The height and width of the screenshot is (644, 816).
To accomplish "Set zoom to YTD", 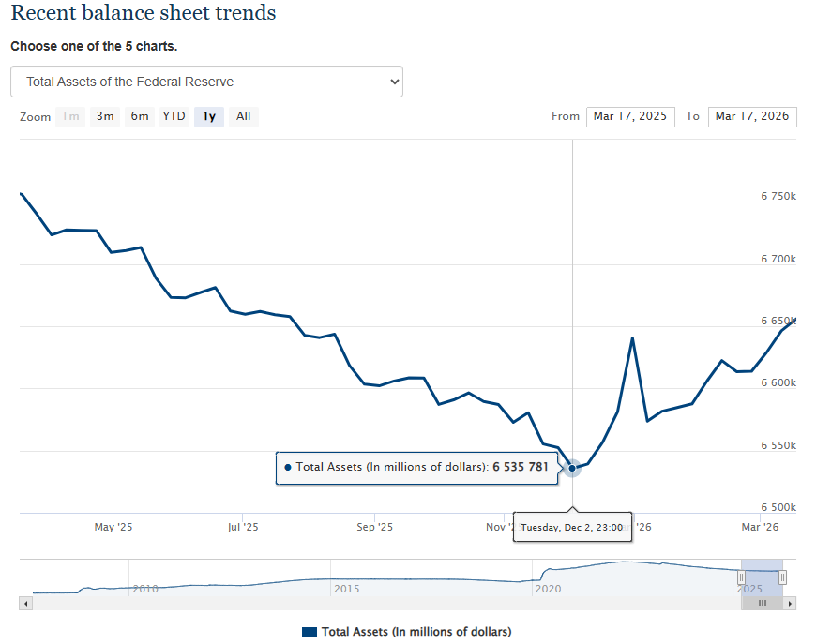I will (174, 116).
